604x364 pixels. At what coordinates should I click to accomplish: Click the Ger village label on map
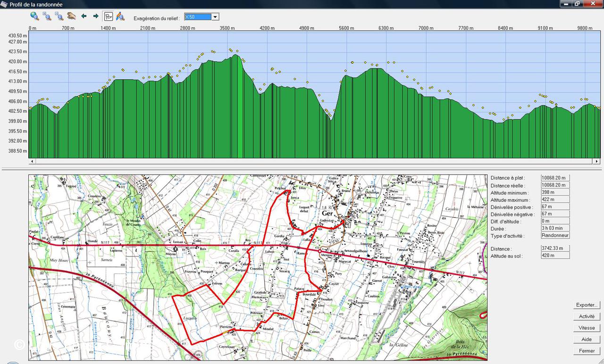327,214
